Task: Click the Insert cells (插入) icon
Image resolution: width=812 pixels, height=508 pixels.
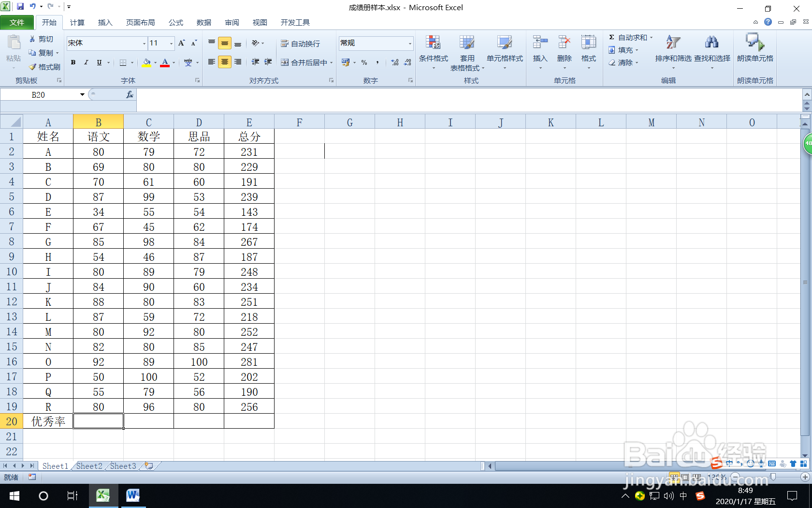Action: 540,43
